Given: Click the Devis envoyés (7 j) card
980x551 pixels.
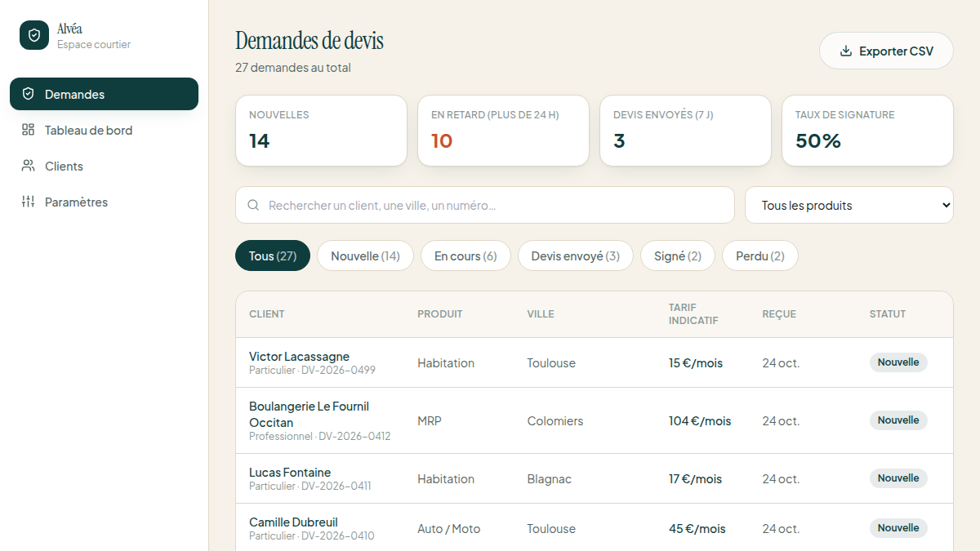Looking at the screenshot, I should pos(685,131).
